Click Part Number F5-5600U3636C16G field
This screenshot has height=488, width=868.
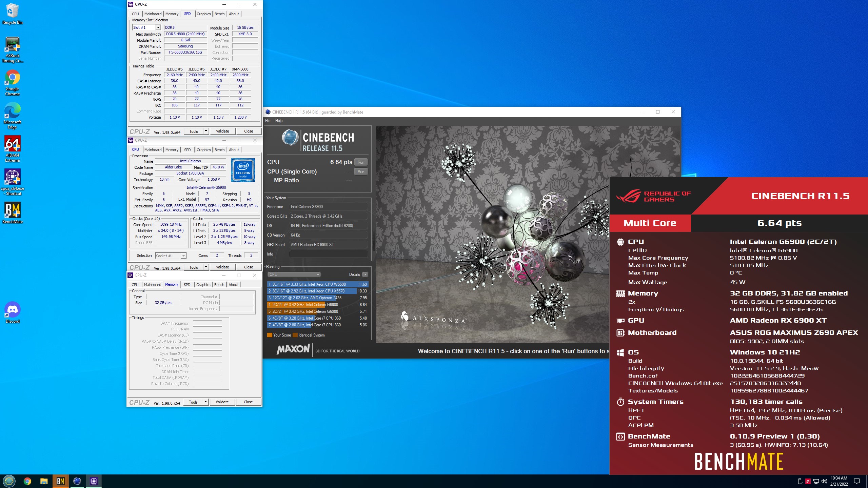pos(185,53)
